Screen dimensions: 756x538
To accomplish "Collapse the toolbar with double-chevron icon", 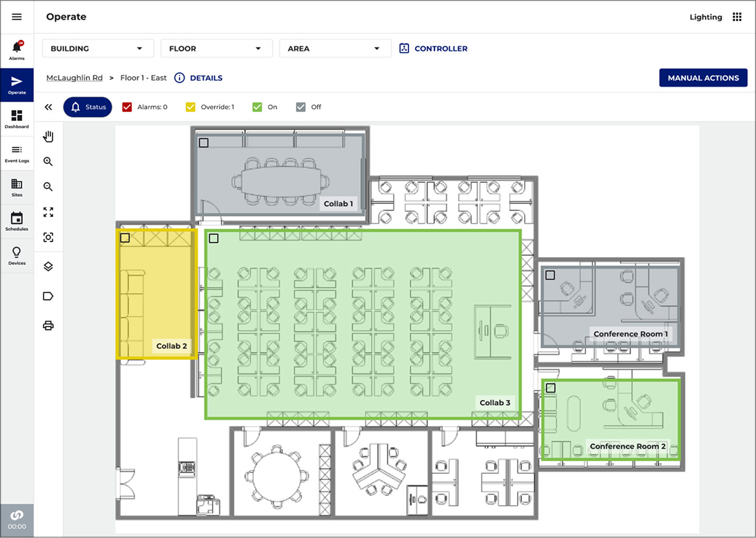I will point(49,107).
